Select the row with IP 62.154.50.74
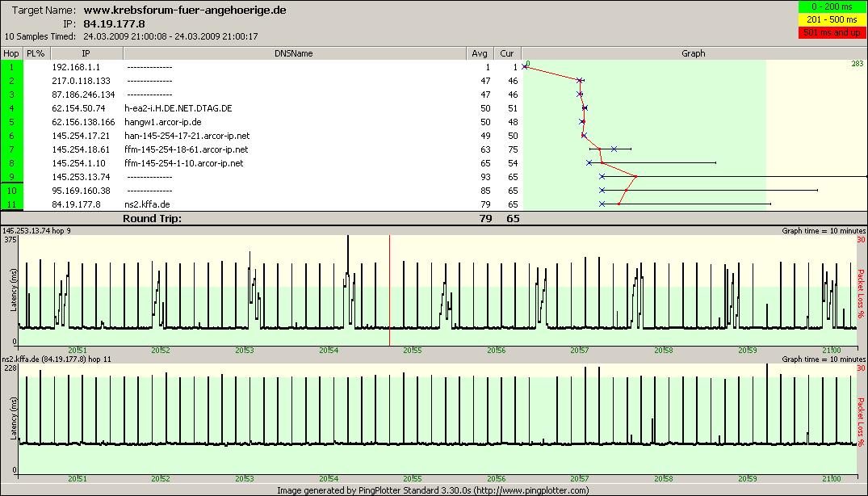Screen dimensions: 868x496 point(78,108)
